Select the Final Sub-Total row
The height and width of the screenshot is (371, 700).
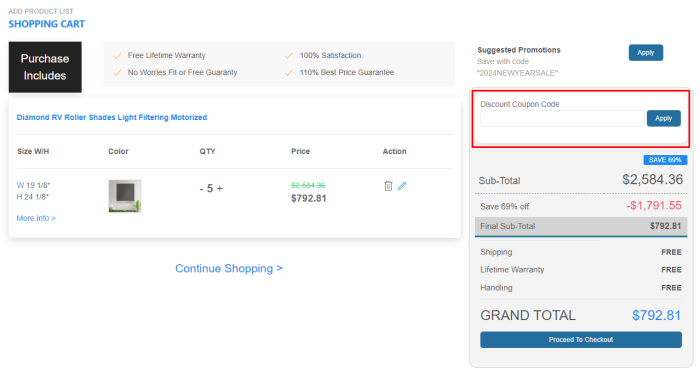tap(581, 226)
